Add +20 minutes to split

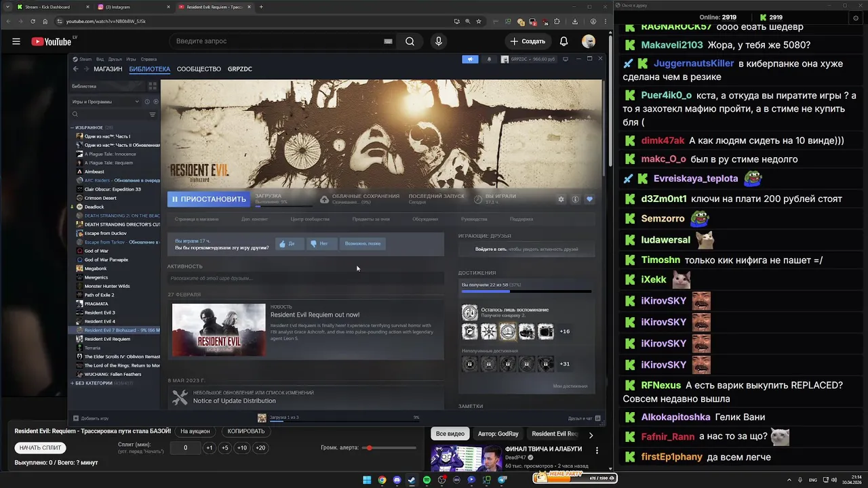pos(260,448)
